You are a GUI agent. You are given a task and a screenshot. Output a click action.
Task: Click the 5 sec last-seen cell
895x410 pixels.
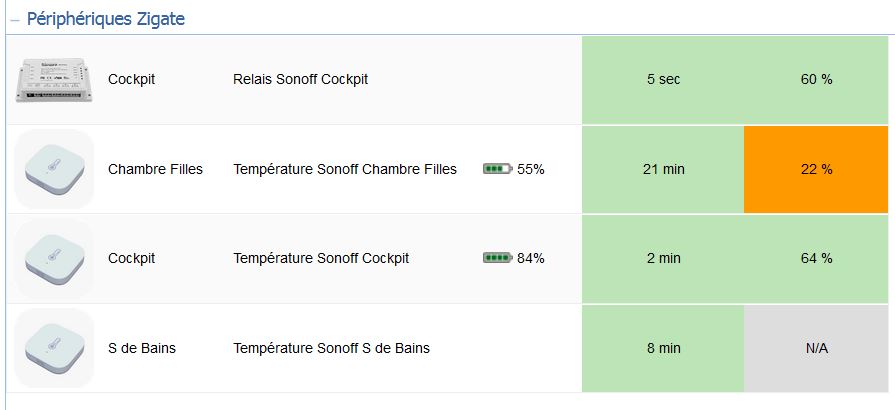[663, 80]
